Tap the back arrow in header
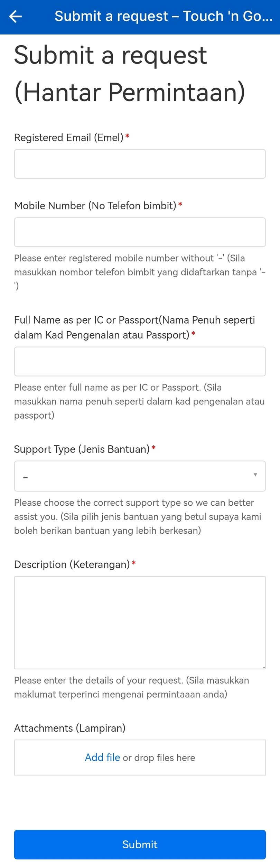The height and width of the screenshot is (868, 280). click(x=16, y=16)
